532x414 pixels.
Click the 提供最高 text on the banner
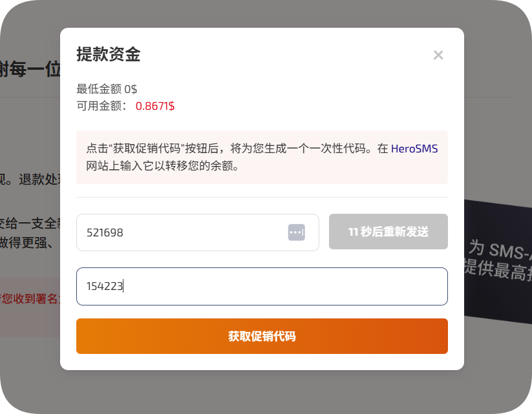tap(499, 269)
